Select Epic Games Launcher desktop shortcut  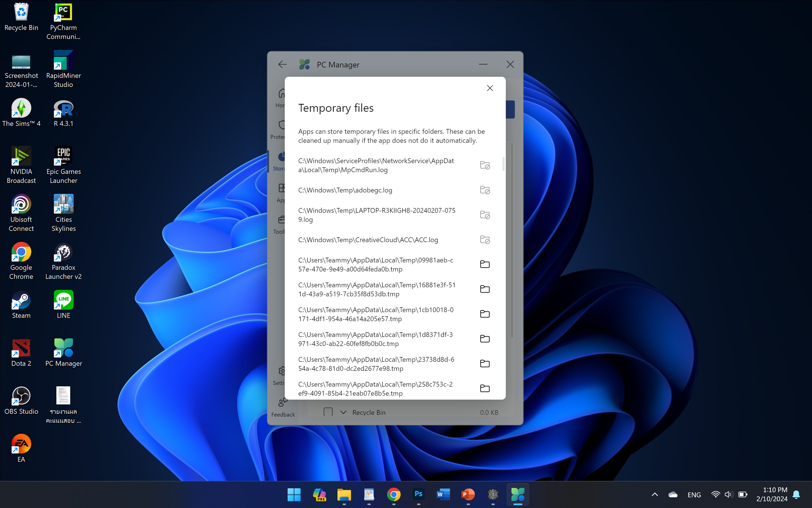coord(63,165)
